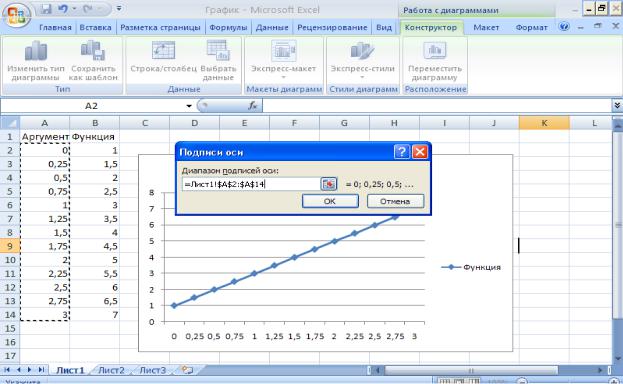Open the Вставка ribbon tab
623x384 pixels.
tap(95, 27)
